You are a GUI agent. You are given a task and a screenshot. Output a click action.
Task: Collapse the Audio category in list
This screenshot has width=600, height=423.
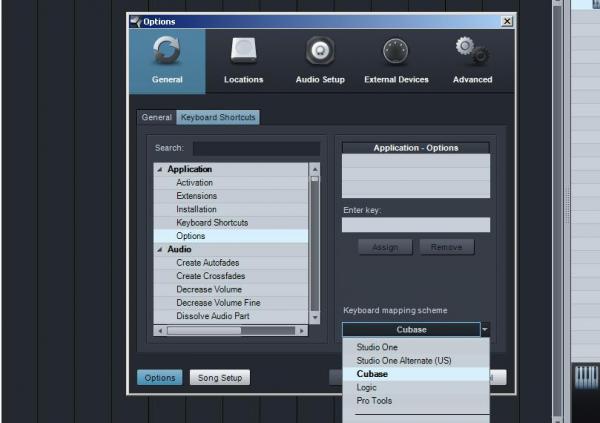(158, 249)
